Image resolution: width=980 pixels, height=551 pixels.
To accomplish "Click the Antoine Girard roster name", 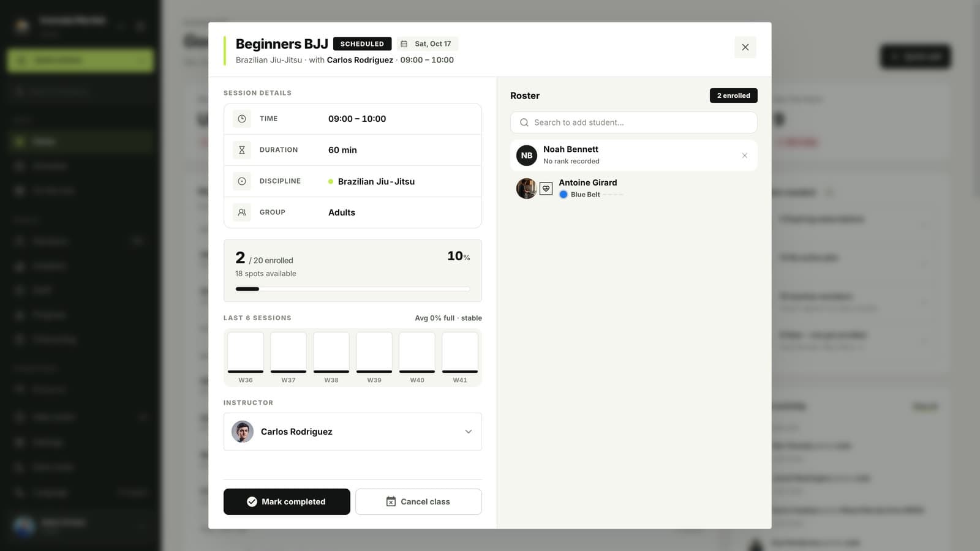I will [588, 182].
